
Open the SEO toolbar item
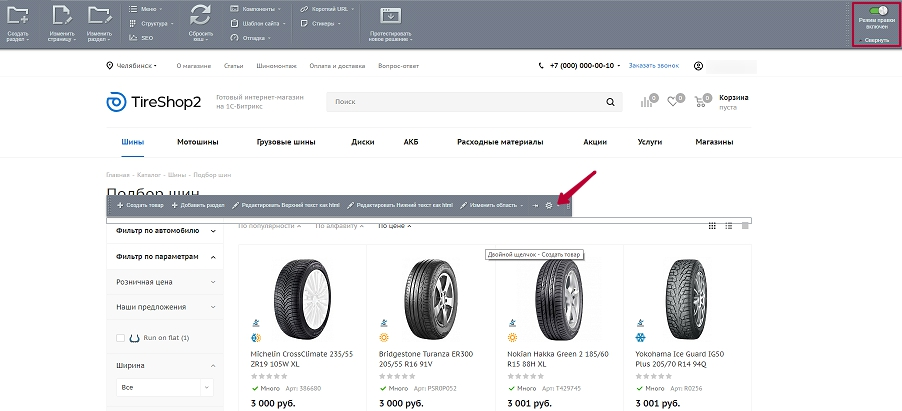[142, 38]
